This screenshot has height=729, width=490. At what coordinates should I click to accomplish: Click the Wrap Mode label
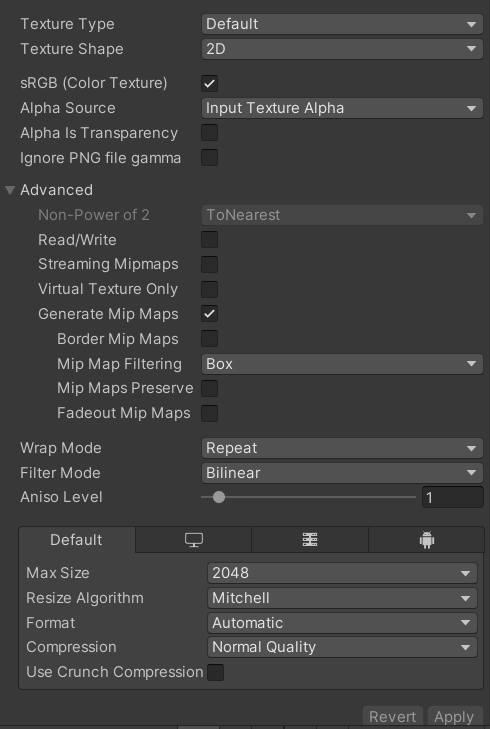click(x=61, y=448)
